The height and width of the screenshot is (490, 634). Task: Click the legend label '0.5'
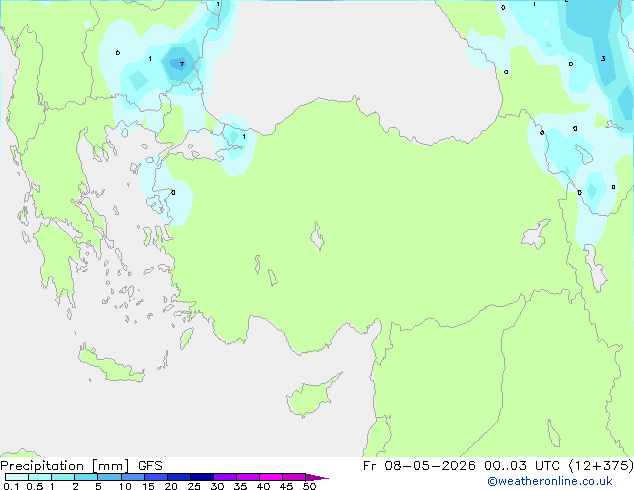tap(35, 486)
